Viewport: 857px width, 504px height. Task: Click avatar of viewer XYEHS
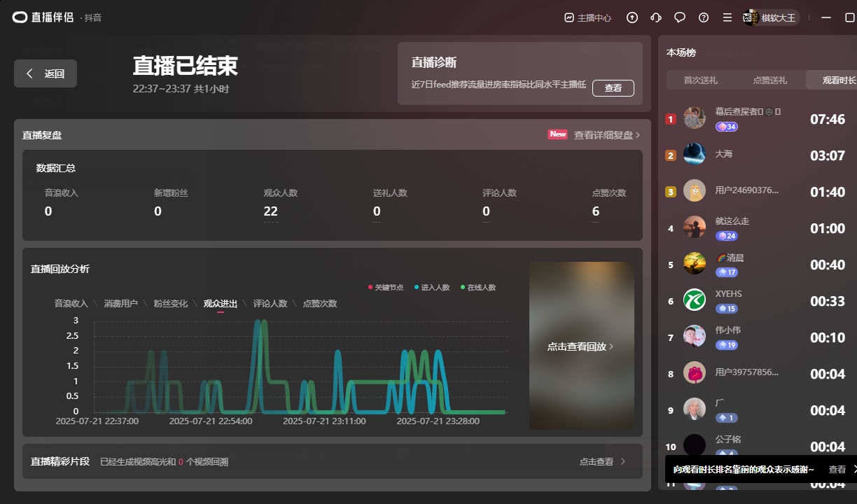click(x=695, y=300)
